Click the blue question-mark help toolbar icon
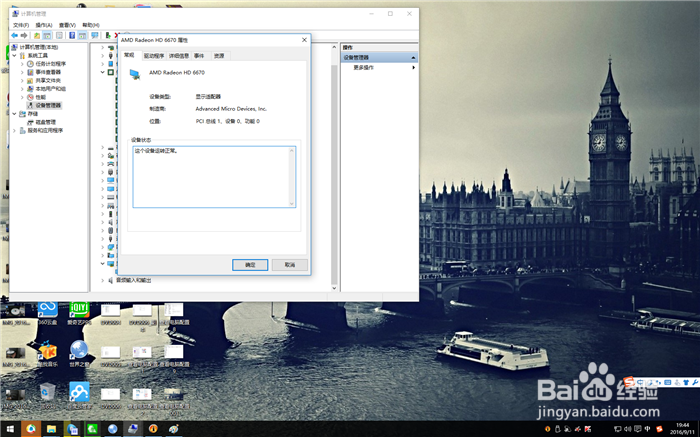The image size is (700, 437). (72, 35)
